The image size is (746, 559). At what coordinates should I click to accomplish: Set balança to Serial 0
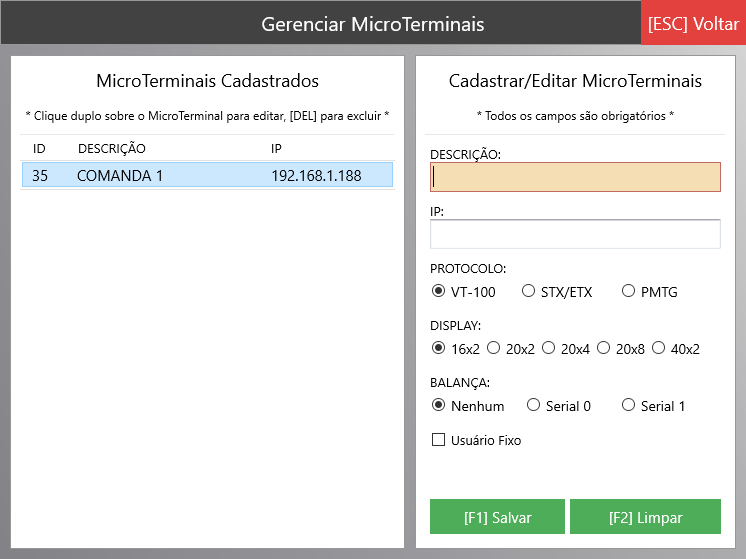pos(533,406)
